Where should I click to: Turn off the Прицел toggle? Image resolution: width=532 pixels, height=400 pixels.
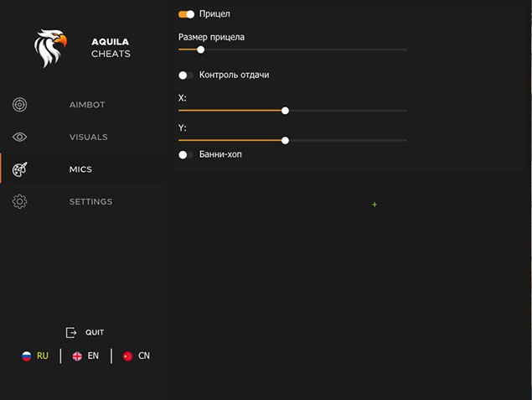coord(186,14)
